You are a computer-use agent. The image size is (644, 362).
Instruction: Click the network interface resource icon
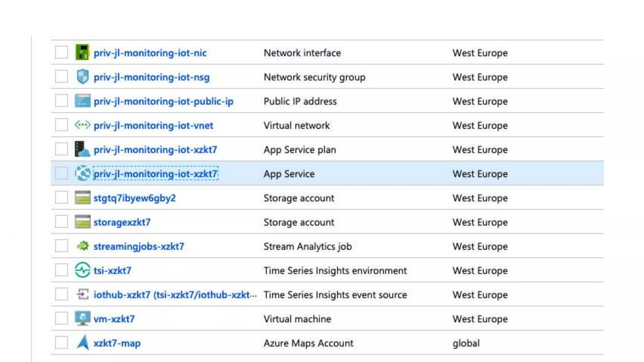coord(82,52)
